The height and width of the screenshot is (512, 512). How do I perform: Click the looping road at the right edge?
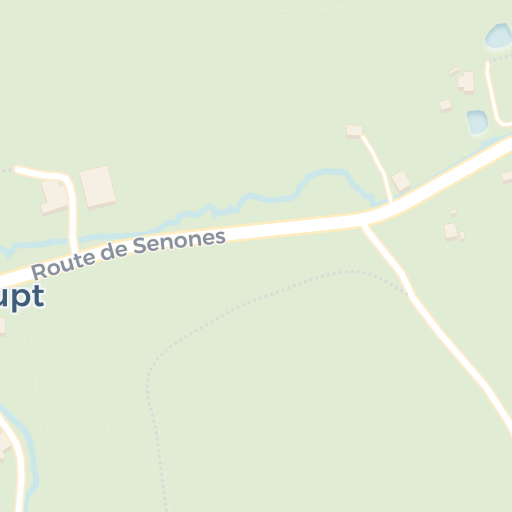493,97
